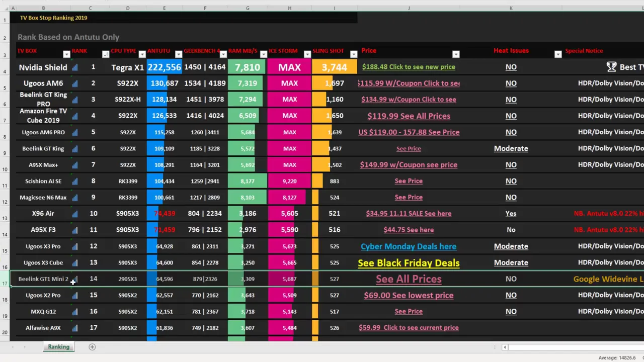
Task: Click bar chart icon beside Scishion AI SE
Action: click(75, 181)
